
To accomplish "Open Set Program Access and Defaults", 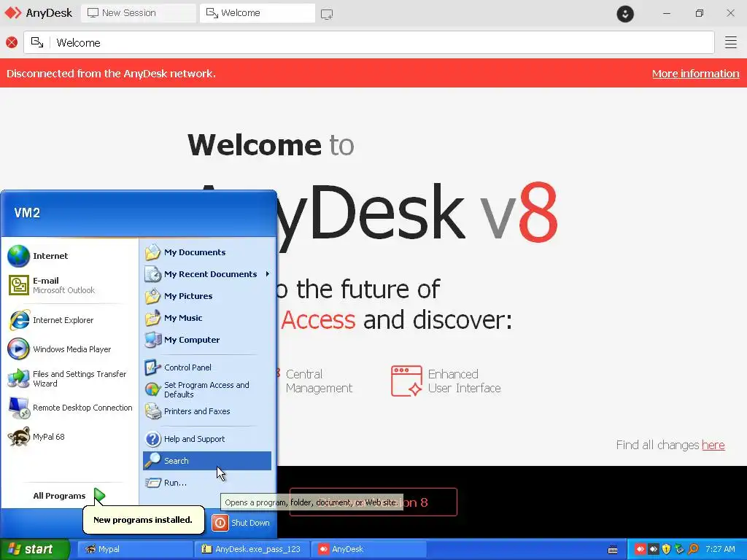I will pos(207,389).
